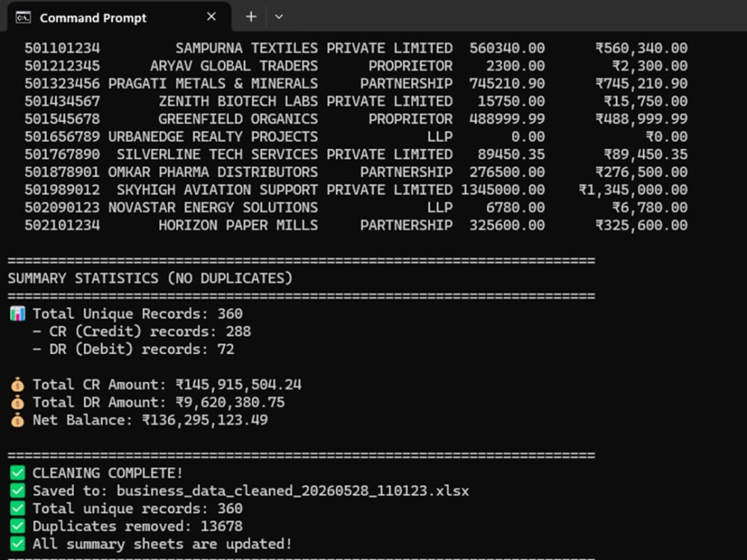747x560 pixels.
Task: Close the Command Prompt tab
Action: tap(211, 17)
